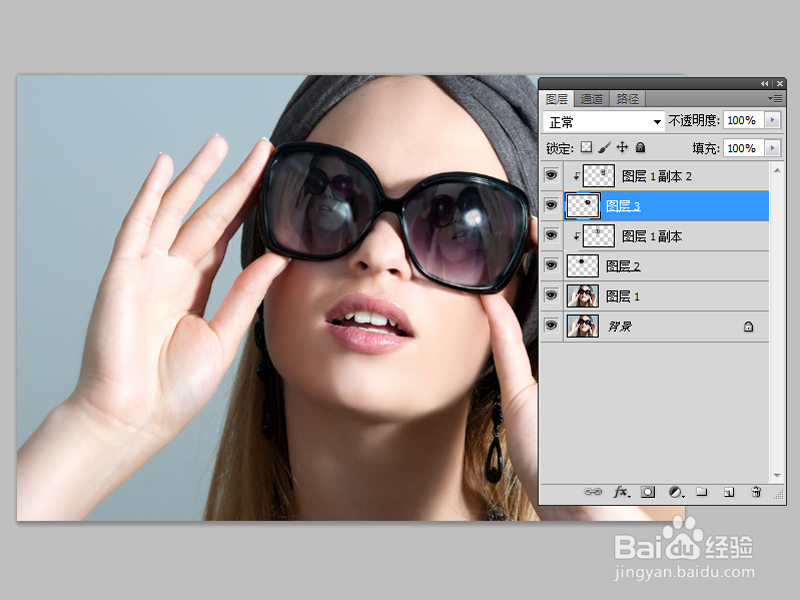Screen dimensions: 800x600
Task: Click the 填充 100% value field
Action: click(x=743, y=148)
